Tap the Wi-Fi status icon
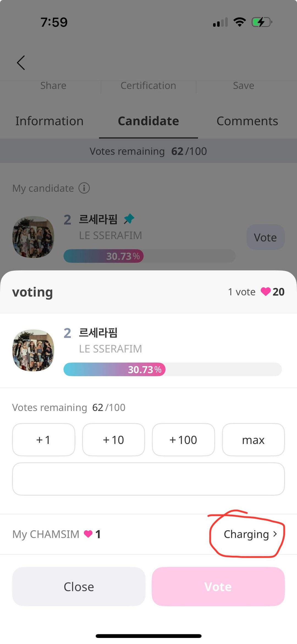Viewport: 297px width, 644px height. point(240,22)
